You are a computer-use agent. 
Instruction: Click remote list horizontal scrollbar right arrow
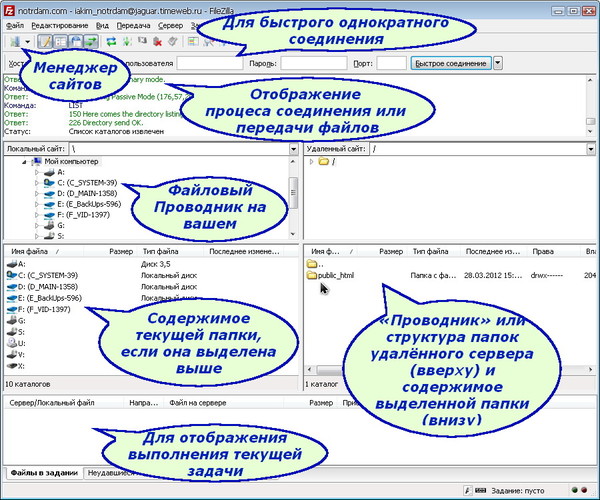590,370
